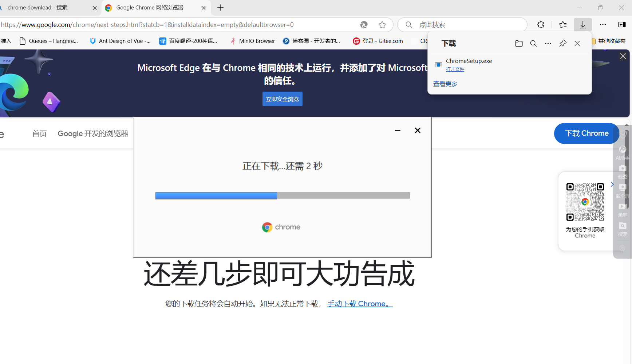Click 立即安全浏览 button in Edge banner
632x364 pixels.
(282, 99)
